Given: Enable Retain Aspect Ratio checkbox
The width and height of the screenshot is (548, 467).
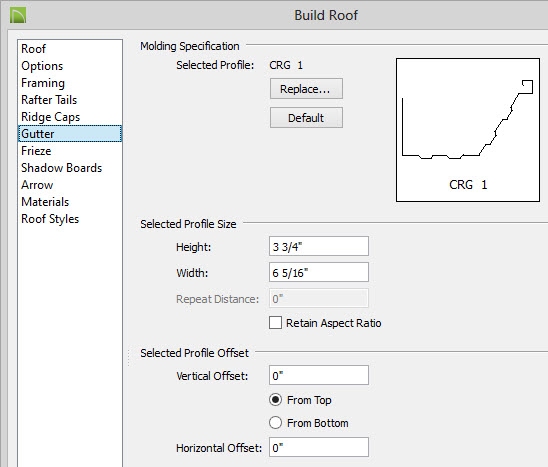Looking at the screenshot, I should [275, 323].
